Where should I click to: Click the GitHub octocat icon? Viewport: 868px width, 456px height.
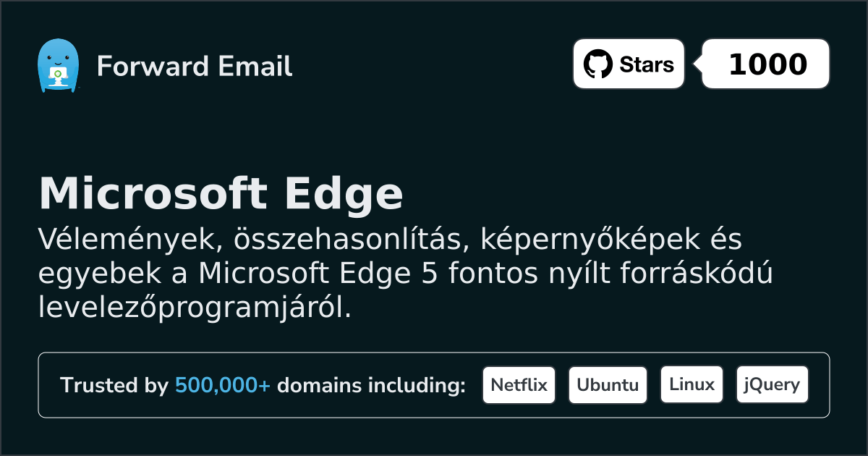597,64
